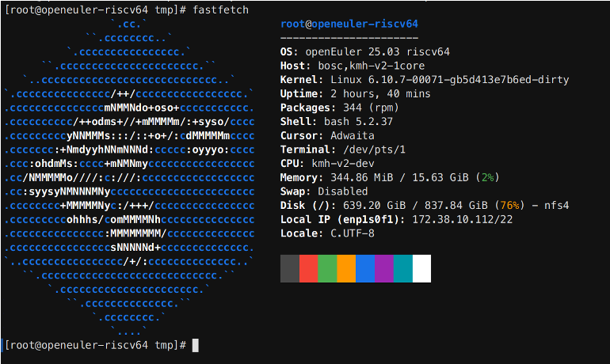Click the root@openeuler-riscv64 title in blue
The width and height of the screenshot is (610, 364).
tap(349, 24)
